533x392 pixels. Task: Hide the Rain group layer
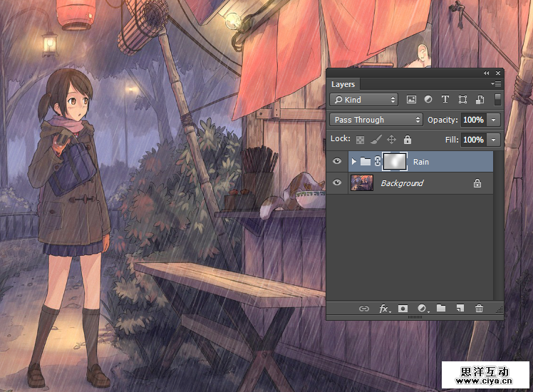[x=337, y=162]
